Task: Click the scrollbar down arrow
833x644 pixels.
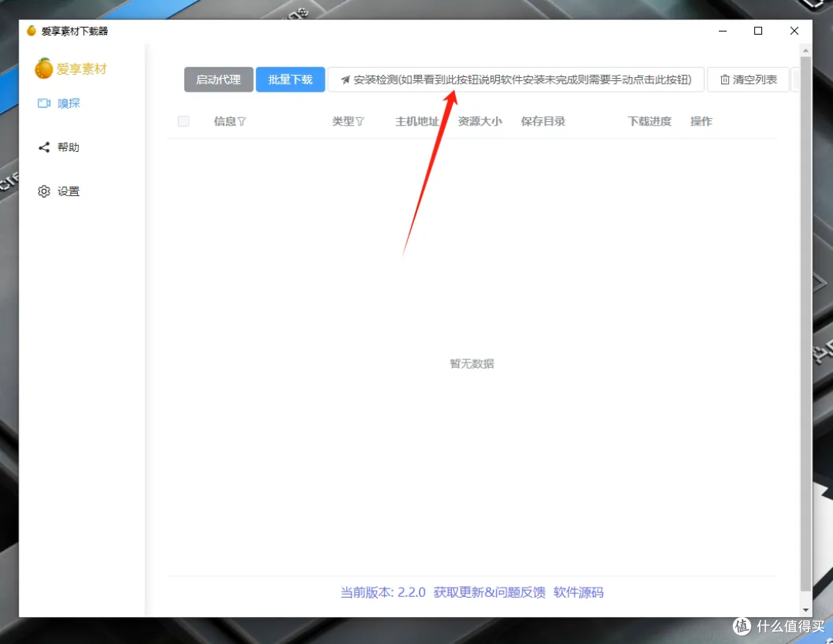Action: [x=805, y=610]
